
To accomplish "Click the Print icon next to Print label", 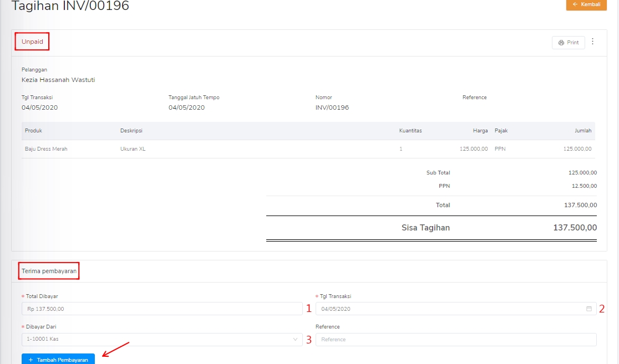I will [x=561, y=42].
